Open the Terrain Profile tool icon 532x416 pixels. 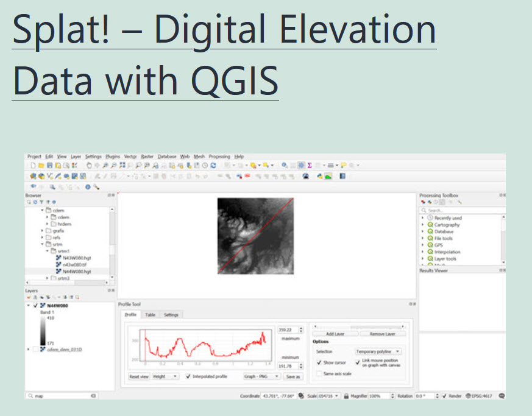click(x=328, y=176)
